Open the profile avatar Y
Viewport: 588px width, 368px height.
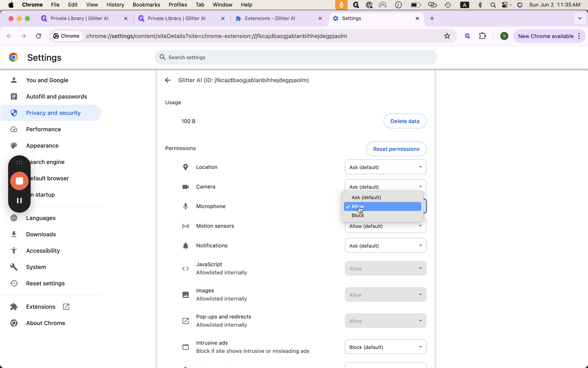pyautogui.click(x=504, y=36)
